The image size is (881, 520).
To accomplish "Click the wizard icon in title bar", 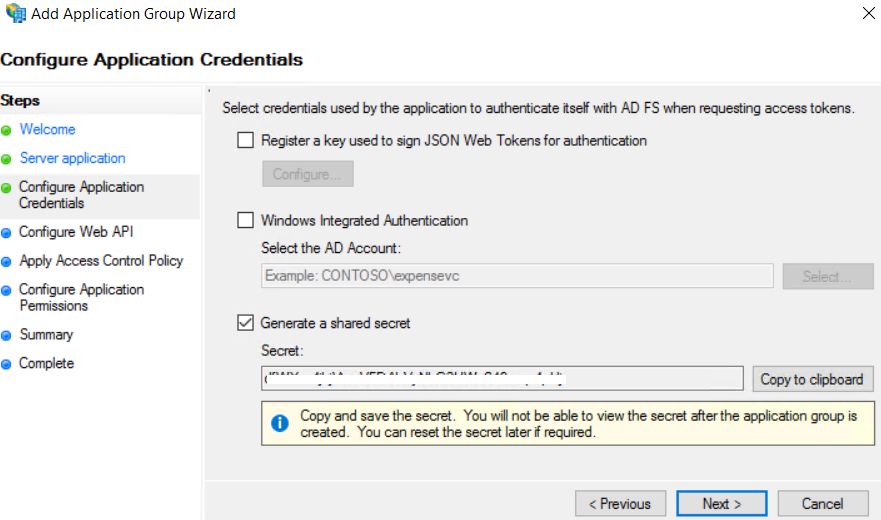I will tap(15, 14).
